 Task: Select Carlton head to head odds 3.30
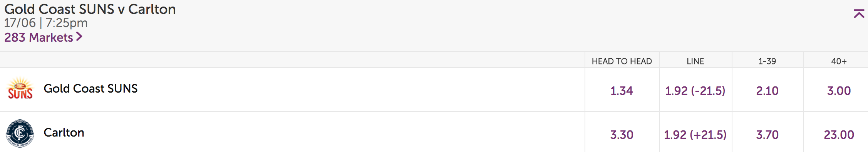click(x=622, y=134)
